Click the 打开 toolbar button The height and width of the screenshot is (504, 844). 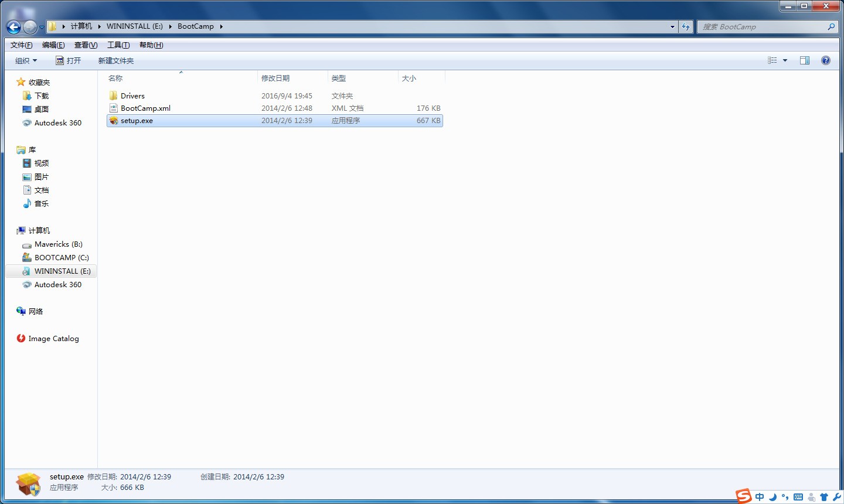pyautogui.click(x=68, y=60)
